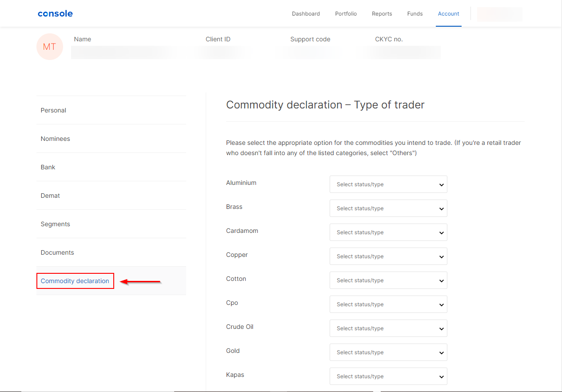Go to the Bank section

[111, 167]
